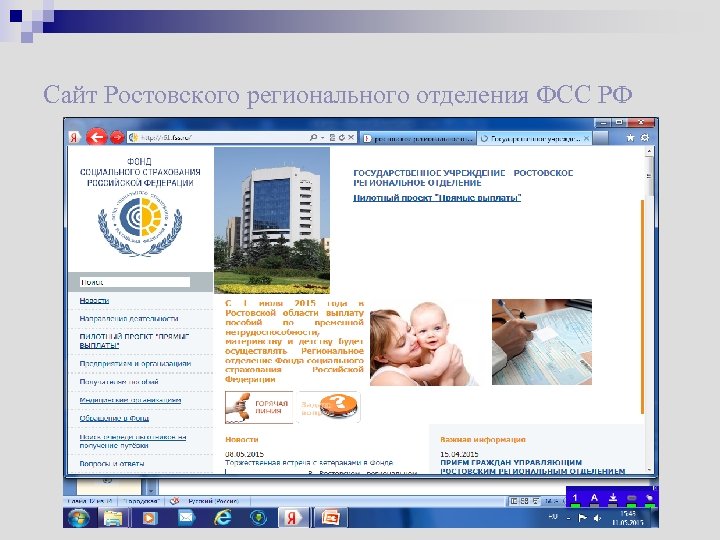Refresh the page with the reload icon
The width and height of the screenshot is (720, 540).
pyautogui.click(x=342, y=137)
